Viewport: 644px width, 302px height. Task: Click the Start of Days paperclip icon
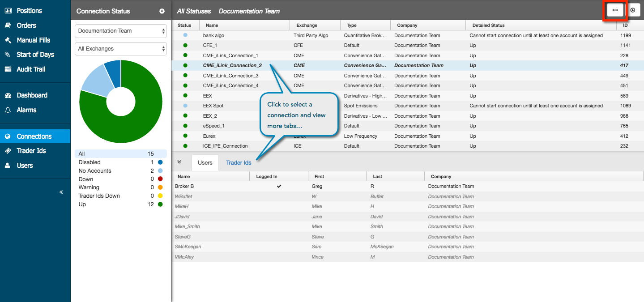pos(8,55)
